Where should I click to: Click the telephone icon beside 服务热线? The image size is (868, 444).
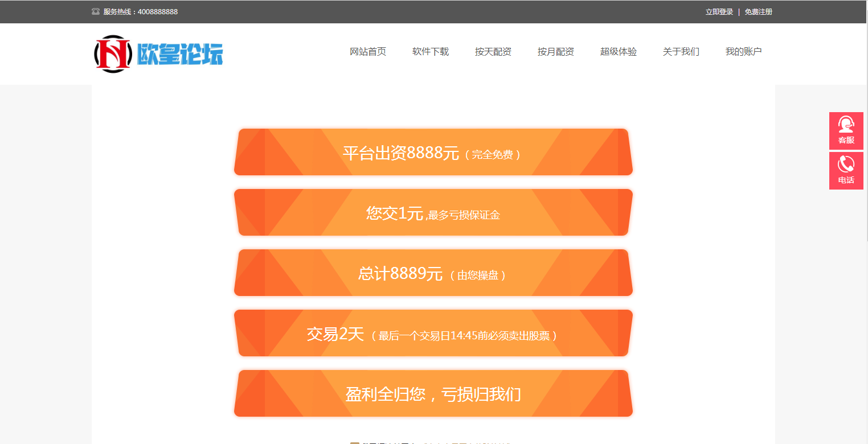(95, 11)
